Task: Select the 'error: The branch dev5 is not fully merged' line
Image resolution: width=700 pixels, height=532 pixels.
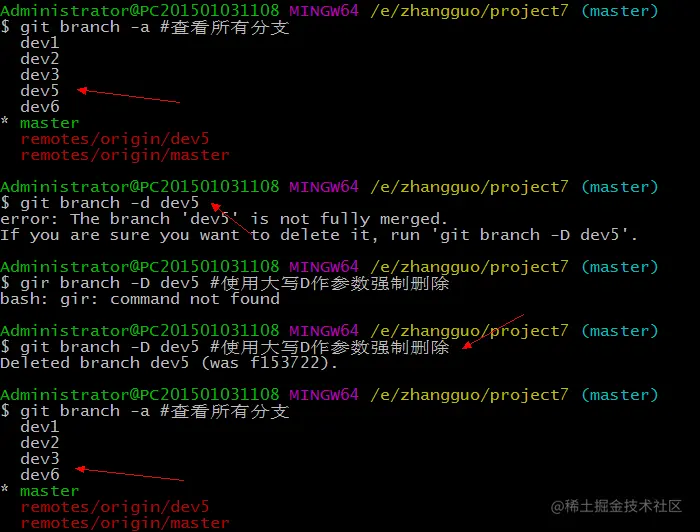Action: pos(224,219)
